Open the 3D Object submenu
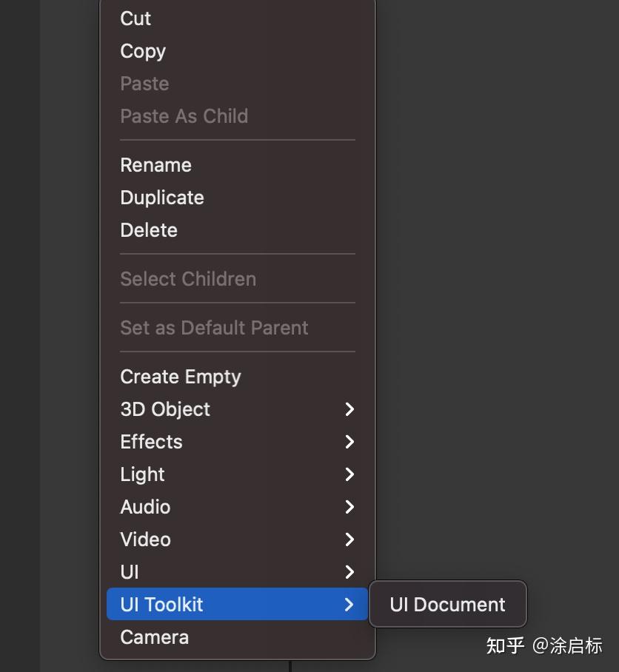Viewport: 619px width, 672px height. pyautogui.click(x=164, y=409)
